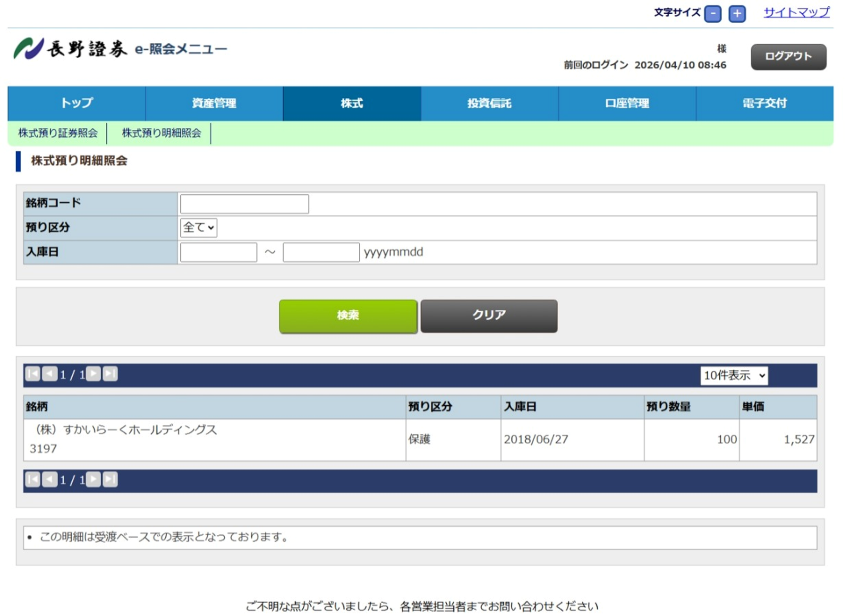The image size is (850, 616).
Task: Decrease font size with minus button
Action: (x=713, y=14)
